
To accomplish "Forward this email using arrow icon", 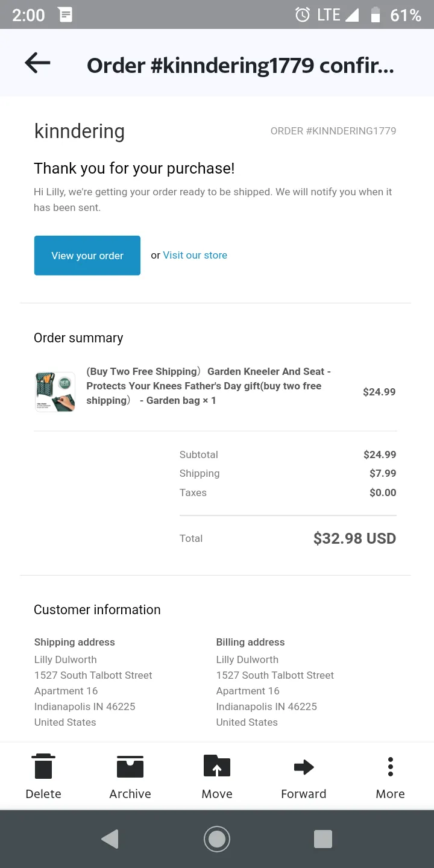I will [x=304, y=767].
